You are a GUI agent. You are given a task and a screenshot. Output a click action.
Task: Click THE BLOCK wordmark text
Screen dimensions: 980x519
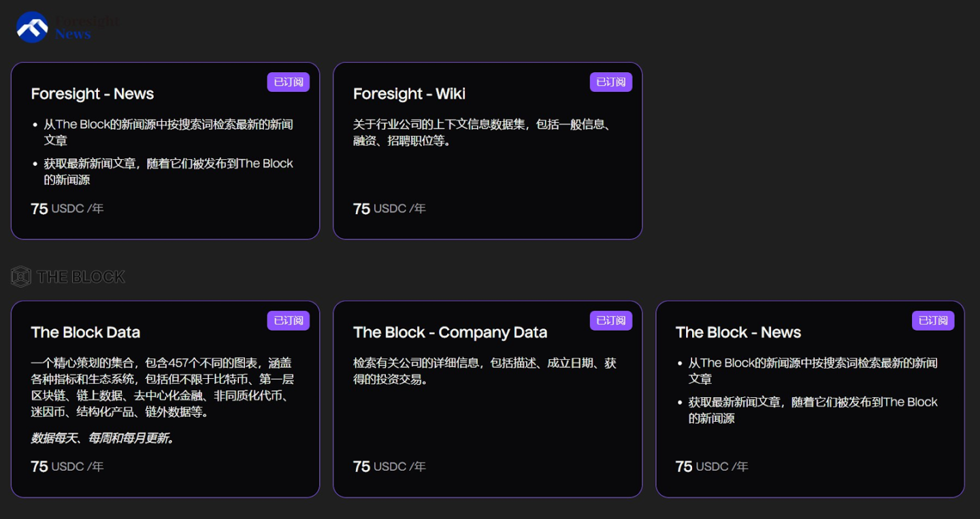81,277
